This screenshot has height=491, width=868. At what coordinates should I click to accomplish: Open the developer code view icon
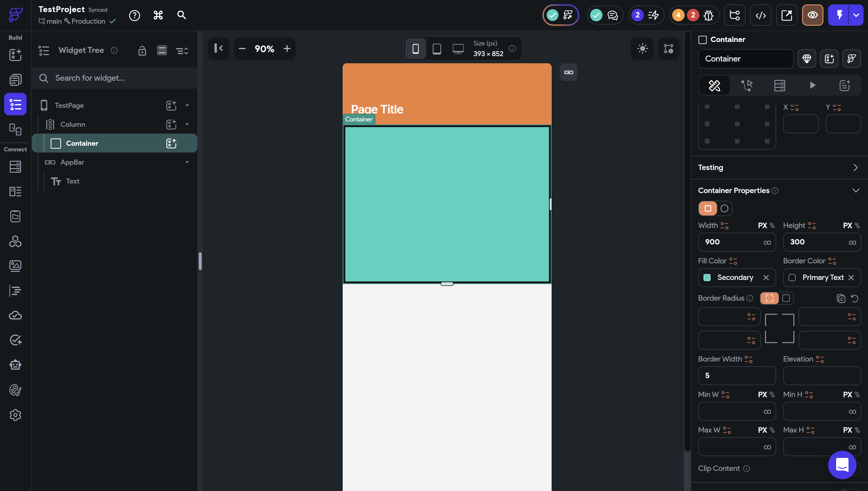[760, 15]
